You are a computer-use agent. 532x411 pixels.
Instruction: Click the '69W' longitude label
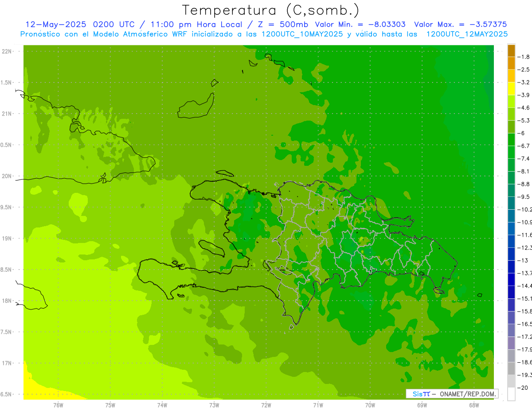click(x=422, y=405)
